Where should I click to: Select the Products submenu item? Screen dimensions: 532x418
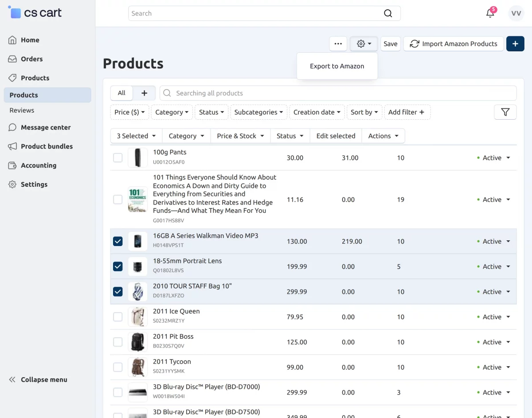tap(47, 95)
